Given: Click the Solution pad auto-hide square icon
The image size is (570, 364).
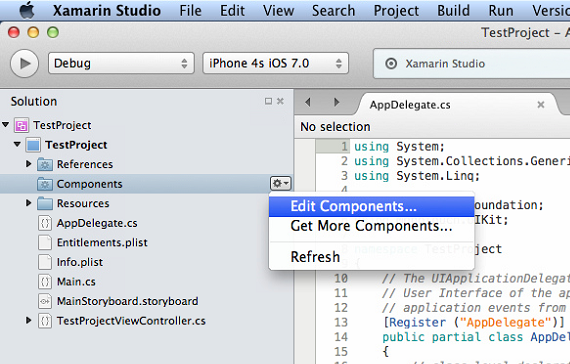Looking at the screenshot, I should tap(268, 101).
